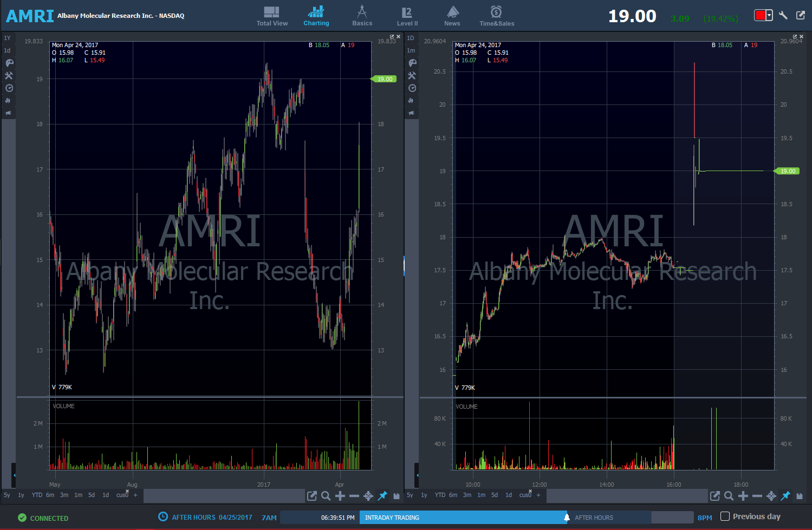Expand the dropdown beside the red swatch
The width and height of the screenshot is (812, 530).
pyautogui.click(x=769, y=15)
